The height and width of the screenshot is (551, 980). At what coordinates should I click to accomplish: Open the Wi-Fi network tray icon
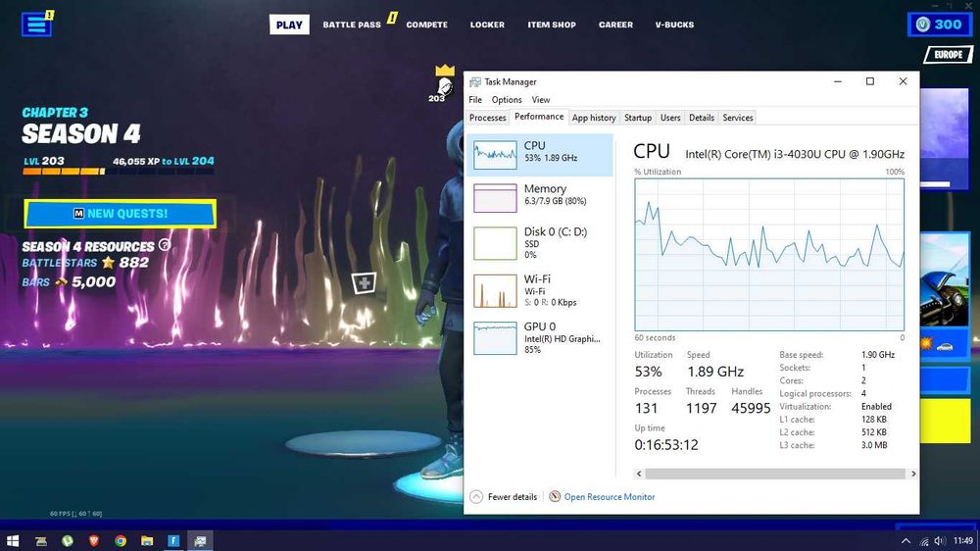click(x=924, y=541)
